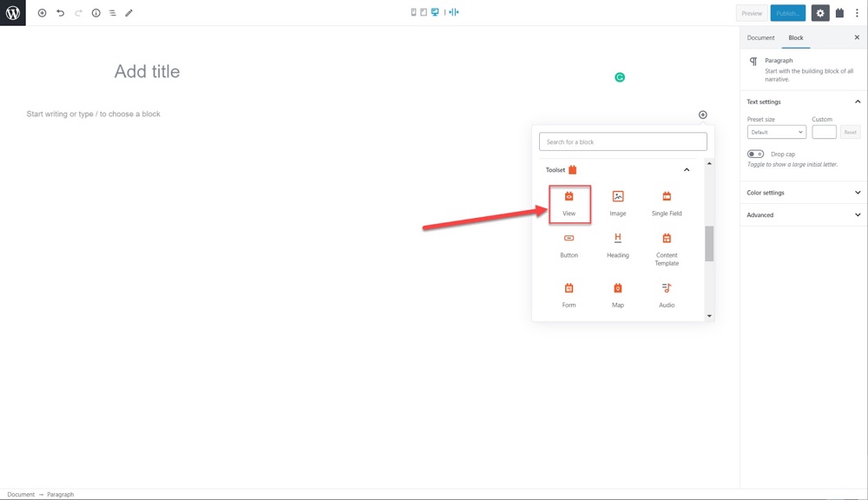This screenshot has height=500, width=868.
Task: Open the Toolset sidebar icon
Action: click(x=839, y=13)
